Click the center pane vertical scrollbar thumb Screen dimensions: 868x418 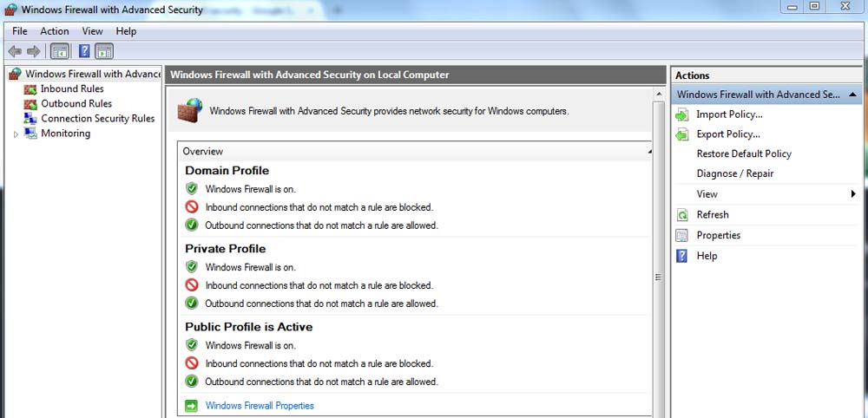658,277
